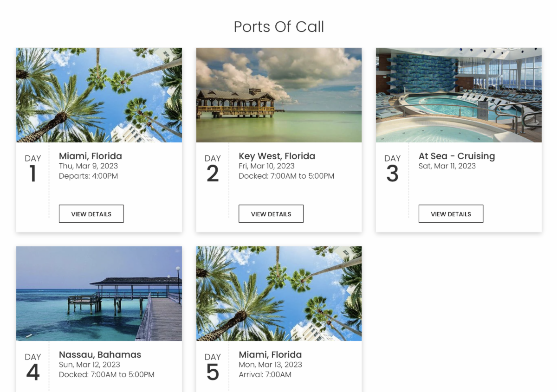557x392 pixels.
Task: Click the Day 1 'Miami, Florida' title
Action: tap(91, 156)
